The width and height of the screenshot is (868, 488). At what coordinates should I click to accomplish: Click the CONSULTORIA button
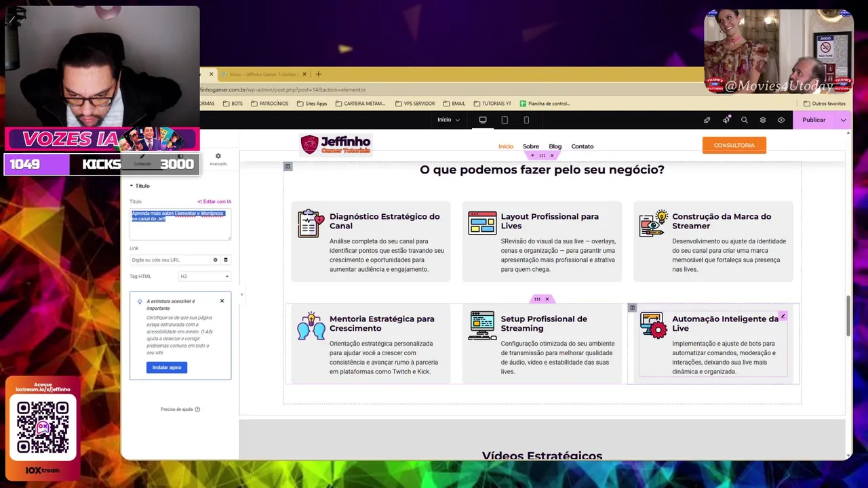tap(734, 145)
